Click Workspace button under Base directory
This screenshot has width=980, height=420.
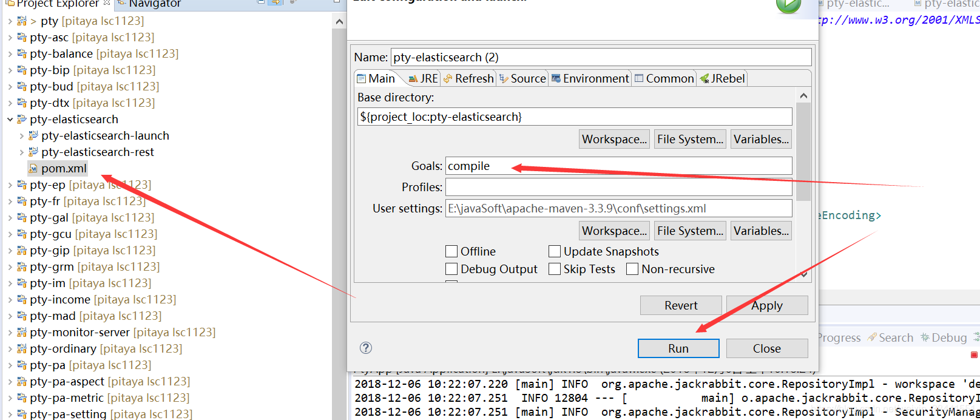tap(615, 139)
